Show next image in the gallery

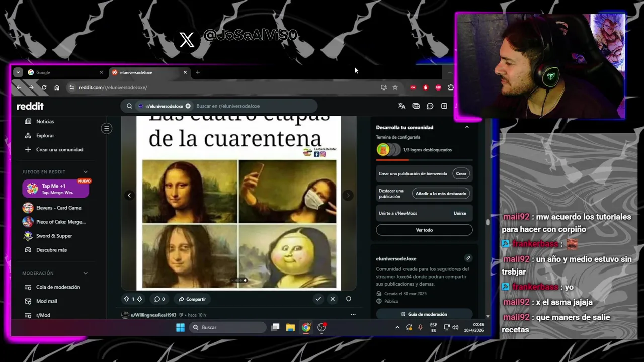tap(348, 195)
